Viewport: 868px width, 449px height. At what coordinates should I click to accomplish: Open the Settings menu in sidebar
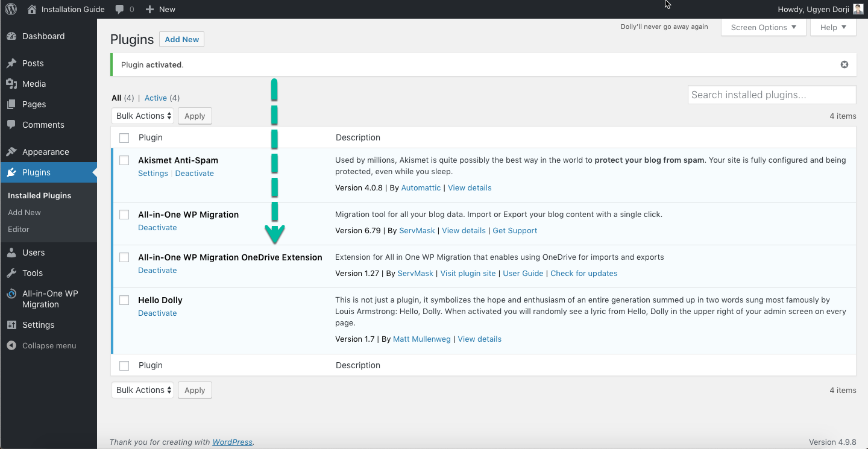click(38, 325)
